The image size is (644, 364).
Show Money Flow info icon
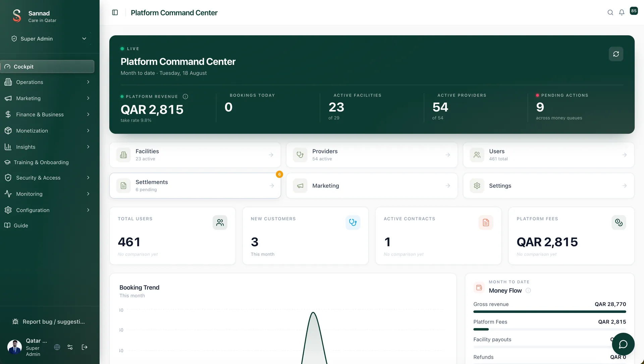(x=528, y=290)
